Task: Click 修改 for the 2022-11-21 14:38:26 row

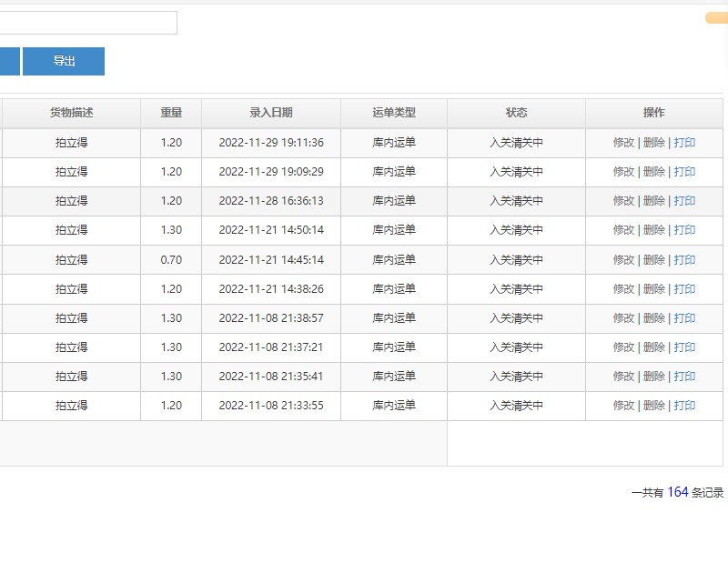Action: point(623,289)
